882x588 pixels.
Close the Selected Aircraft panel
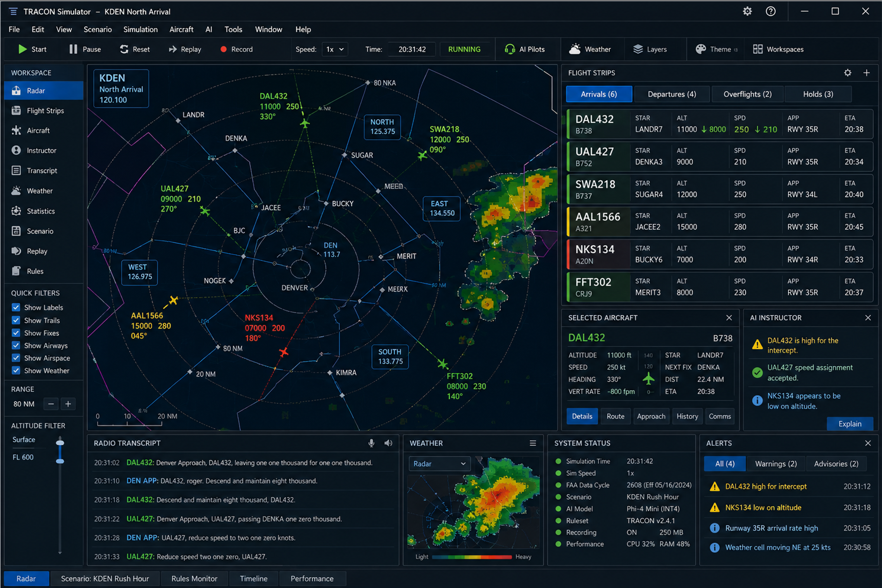pos(729,318)
